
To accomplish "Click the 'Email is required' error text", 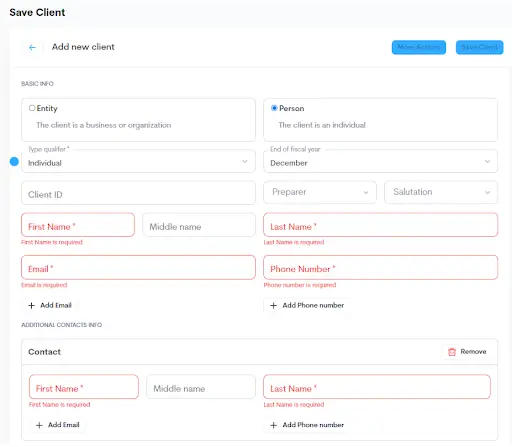I will (44, 285).
